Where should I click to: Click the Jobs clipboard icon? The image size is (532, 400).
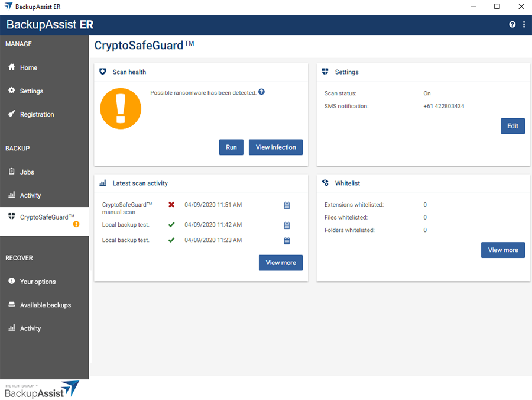point(12,171)
